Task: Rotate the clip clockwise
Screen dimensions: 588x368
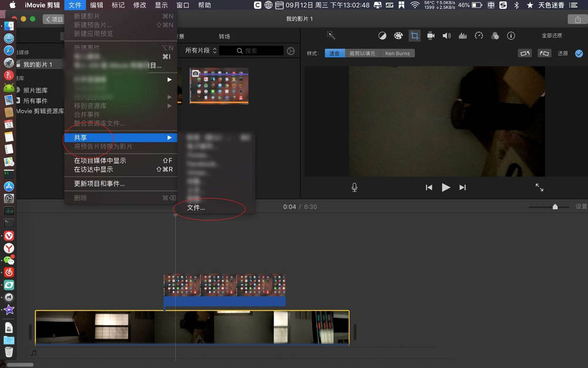Action: point(544,54)
